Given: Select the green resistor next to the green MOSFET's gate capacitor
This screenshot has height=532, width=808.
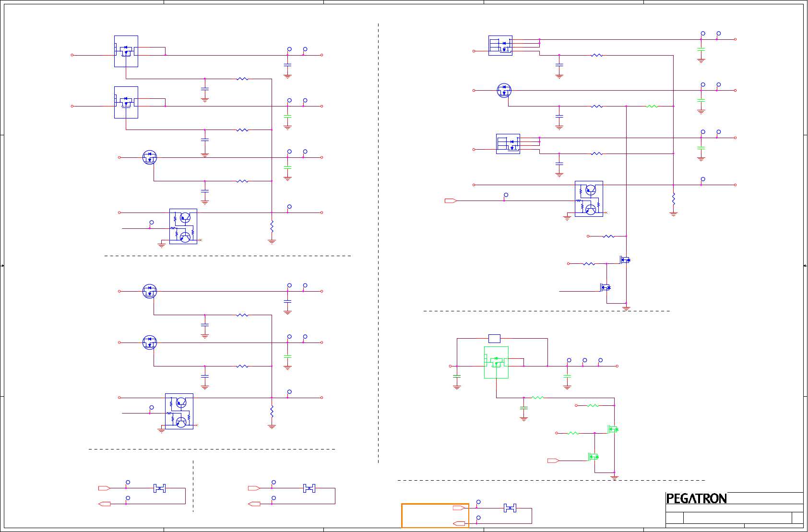Looking at the screenshot, I should click(537, 397).
